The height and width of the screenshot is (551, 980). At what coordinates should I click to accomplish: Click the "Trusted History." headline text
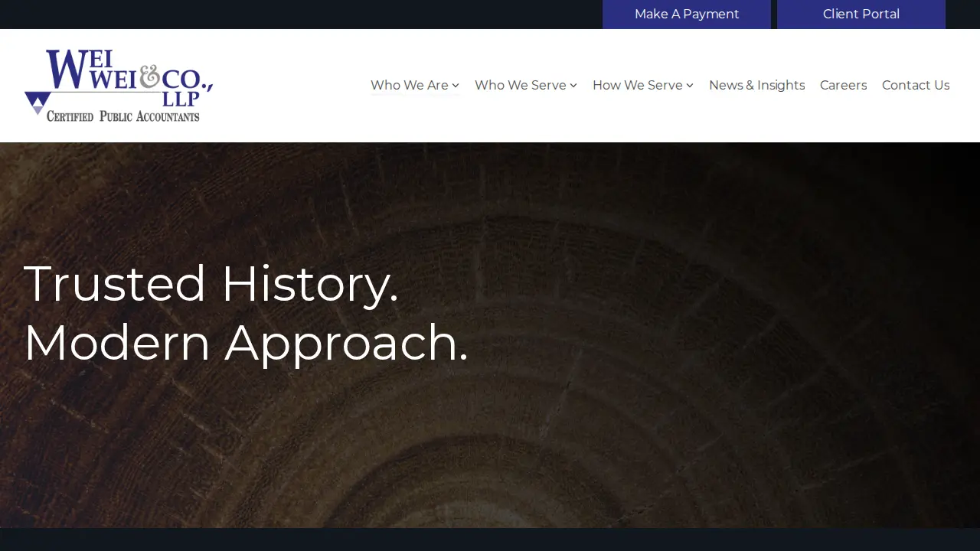[211, 284]
